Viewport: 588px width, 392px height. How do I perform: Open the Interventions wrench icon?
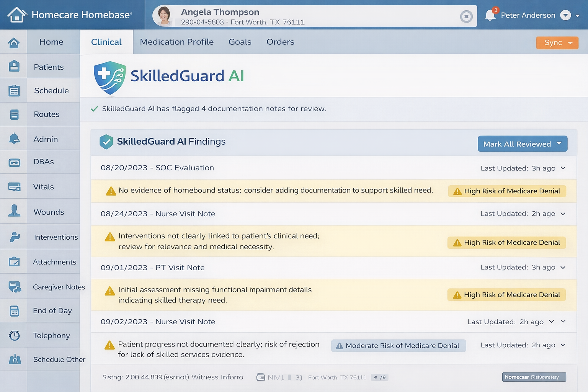[15, 237]
